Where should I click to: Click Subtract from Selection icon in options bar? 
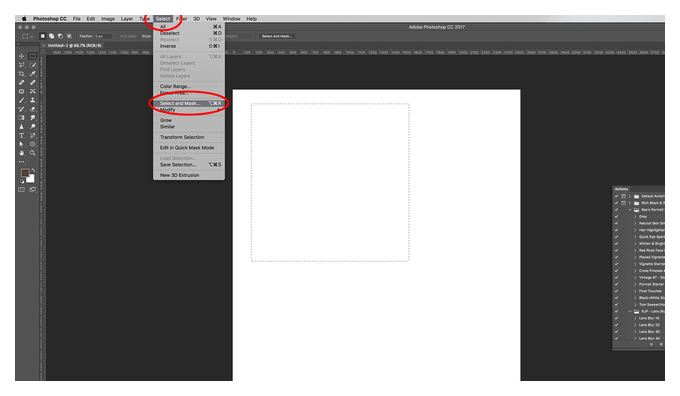pyautogui.click(x=60, y=36)
